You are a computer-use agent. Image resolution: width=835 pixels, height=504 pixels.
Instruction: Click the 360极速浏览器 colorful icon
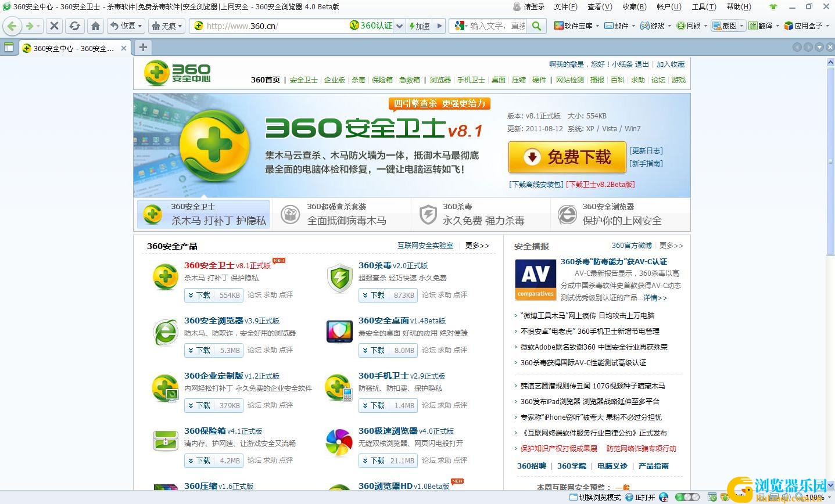click(339, 443)
